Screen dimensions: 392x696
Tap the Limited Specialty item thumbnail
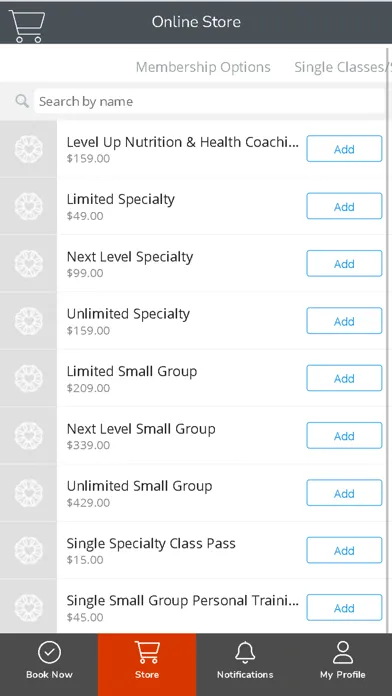point(28,206)
